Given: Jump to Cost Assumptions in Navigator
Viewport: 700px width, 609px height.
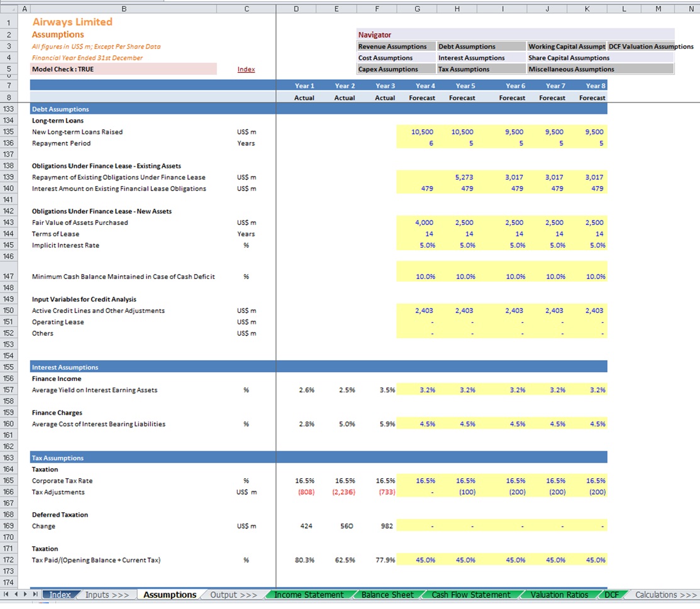Looking at the screenshot, I should click(396, 58).
